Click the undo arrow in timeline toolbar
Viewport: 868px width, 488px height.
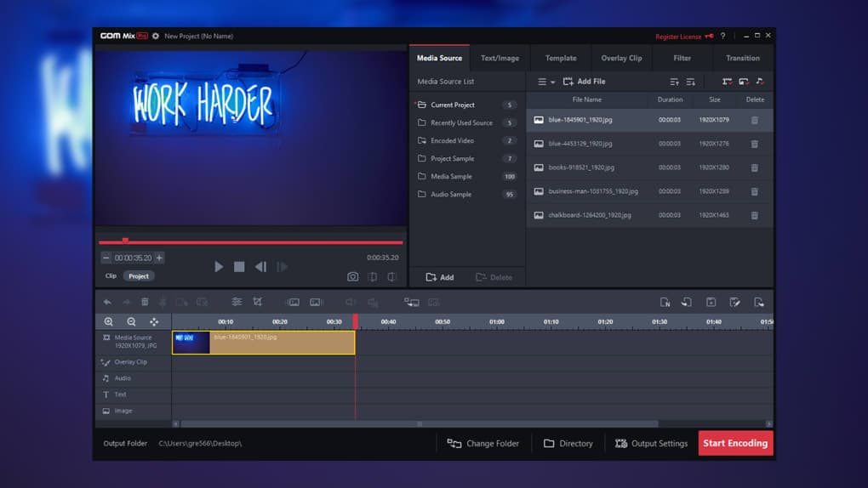pos(107,302)
